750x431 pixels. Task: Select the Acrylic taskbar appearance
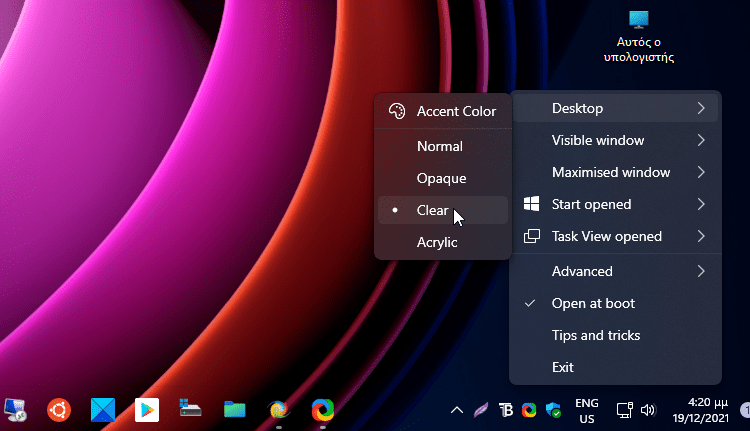[x=443, y=242]
